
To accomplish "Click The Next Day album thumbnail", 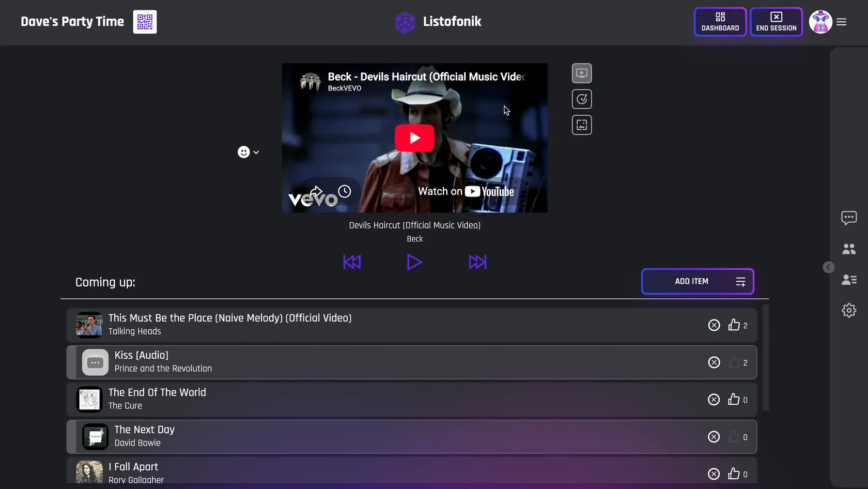I will coord(95,437).
